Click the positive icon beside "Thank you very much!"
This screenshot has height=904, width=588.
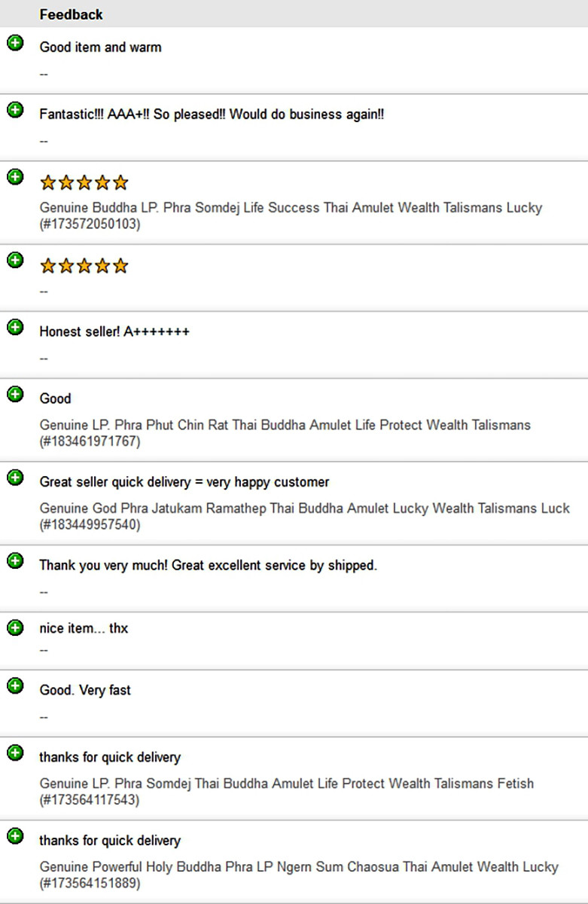pos(15,560)
